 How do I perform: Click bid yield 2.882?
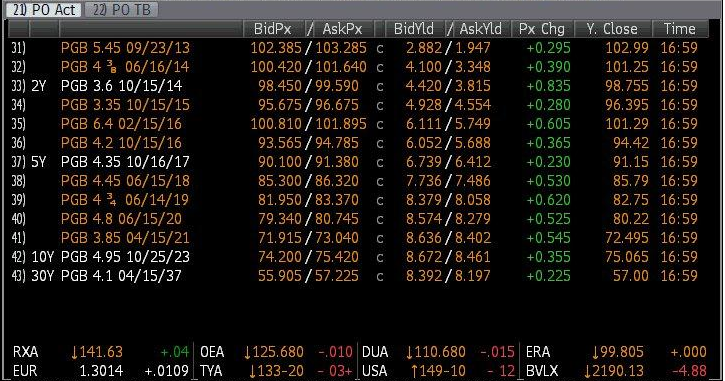coord(424,48)
